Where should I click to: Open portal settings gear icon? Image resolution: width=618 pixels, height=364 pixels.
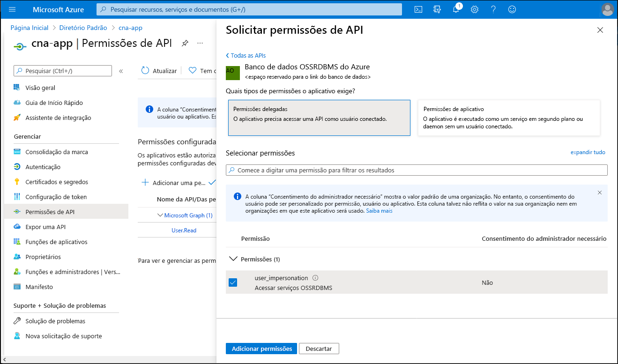coord(475,9)
